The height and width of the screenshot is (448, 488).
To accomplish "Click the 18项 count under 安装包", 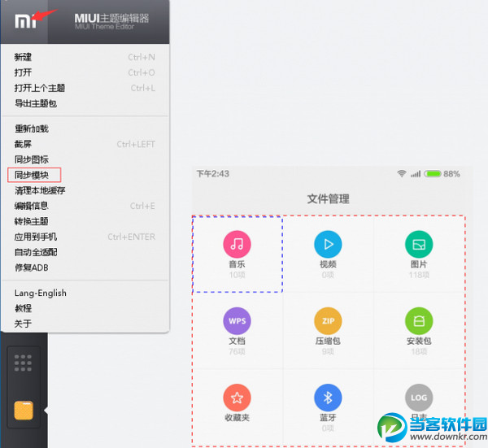I will [419, 351].
